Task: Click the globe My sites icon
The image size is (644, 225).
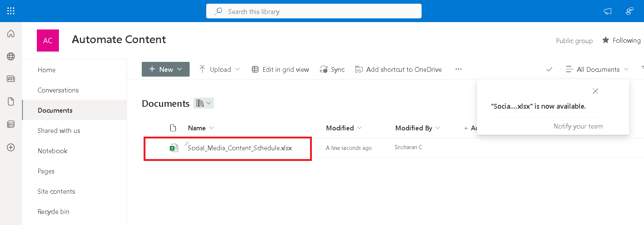Action: click(x=11, y=56)
